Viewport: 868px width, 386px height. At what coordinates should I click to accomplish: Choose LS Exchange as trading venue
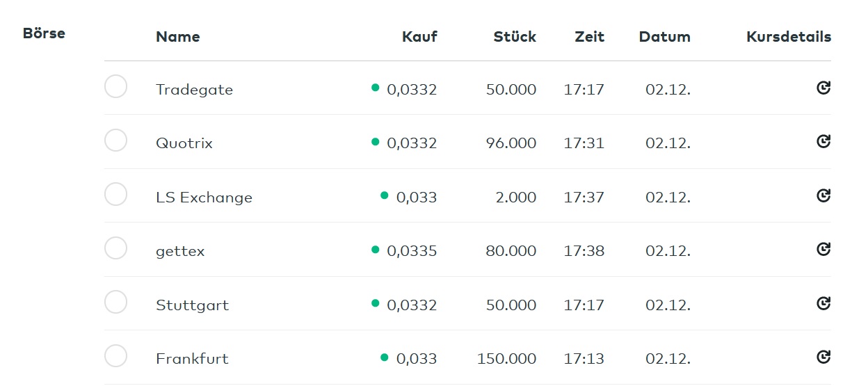[x=115, y=194]
